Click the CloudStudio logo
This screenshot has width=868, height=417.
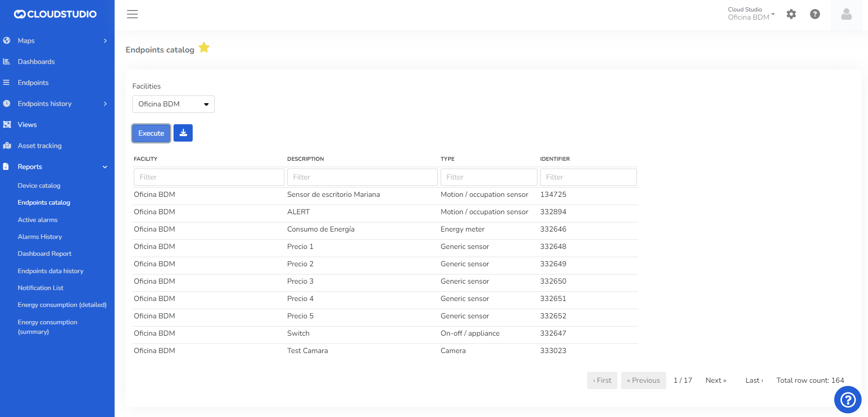tap(55, 14)
